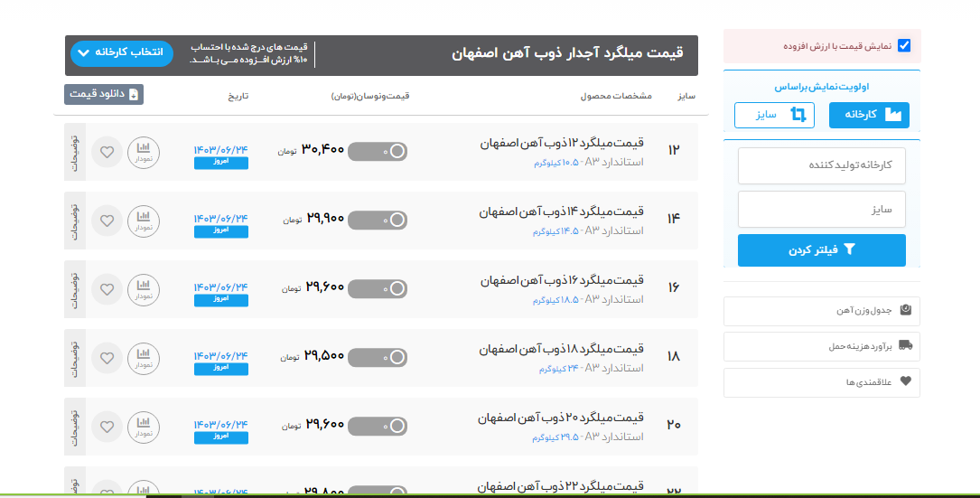The height and width of the screenshot is (498, 980).
Task: Expand توضیحات for the size 18 row
Action: point(75,358)
